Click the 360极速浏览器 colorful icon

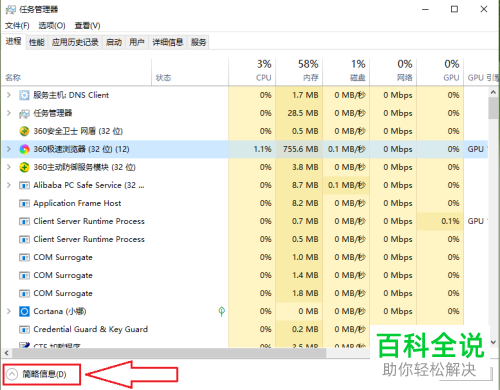coord(24,149)
